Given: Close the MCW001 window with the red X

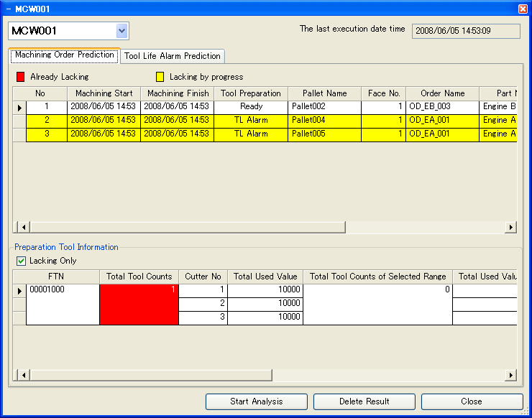Looking at the screenshot, I should [523, 9].
